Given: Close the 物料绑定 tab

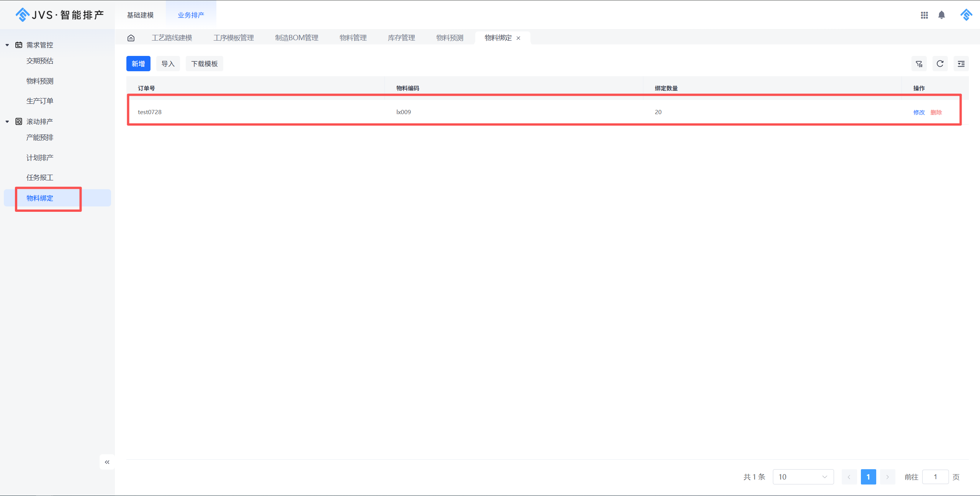Looking at the screenshot, I should (x=518, y=38).
